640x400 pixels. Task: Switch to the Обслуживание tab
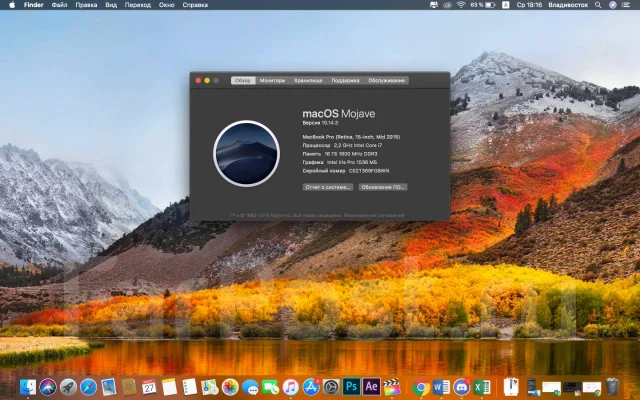387,80
